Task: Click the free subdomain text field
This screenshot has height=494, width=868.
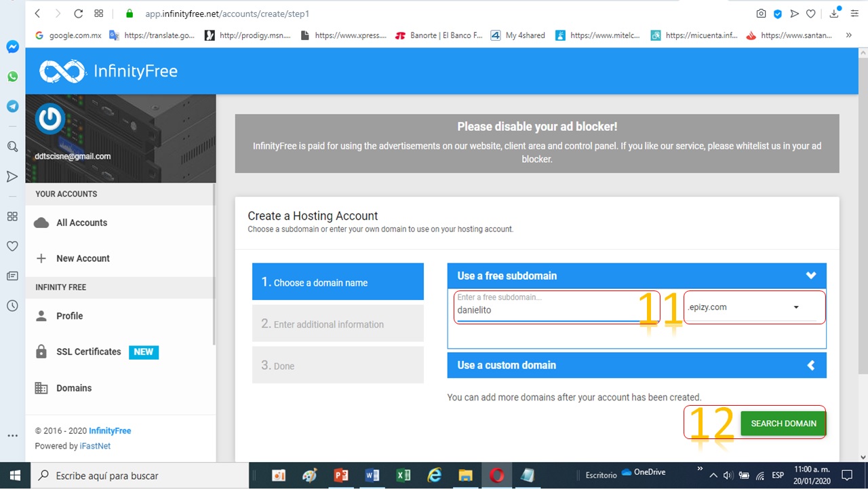Action: point(546,310)
